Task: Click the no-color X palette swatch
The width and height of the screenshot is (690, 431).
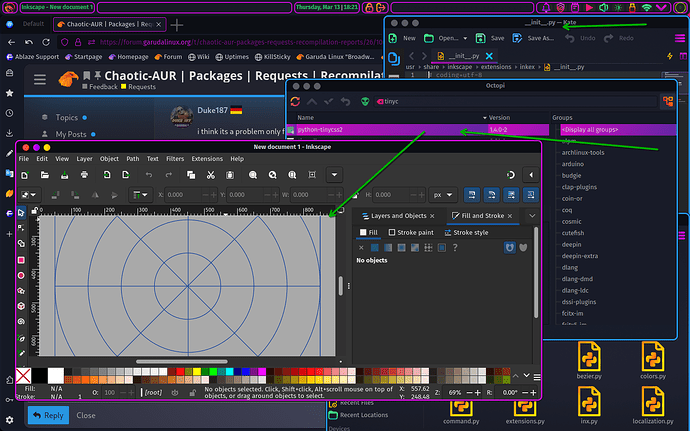Action: pos(23,376)
